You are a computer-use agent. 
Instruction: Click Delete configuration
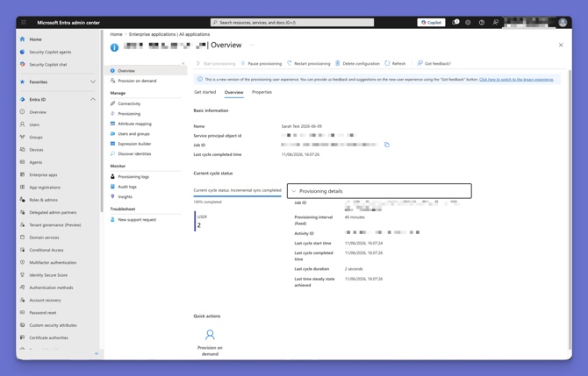coord(357,64)
